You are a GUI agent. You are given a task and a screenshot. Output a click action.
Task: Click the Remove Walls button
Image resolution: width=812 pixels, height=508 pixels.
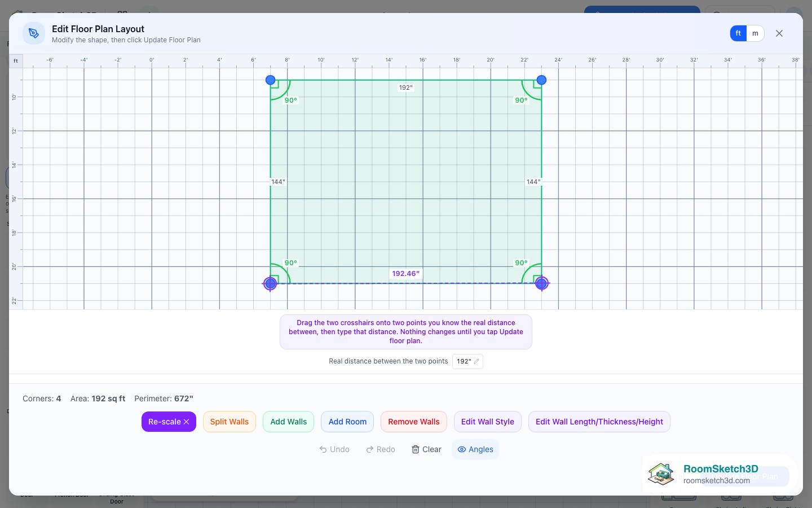414,422
